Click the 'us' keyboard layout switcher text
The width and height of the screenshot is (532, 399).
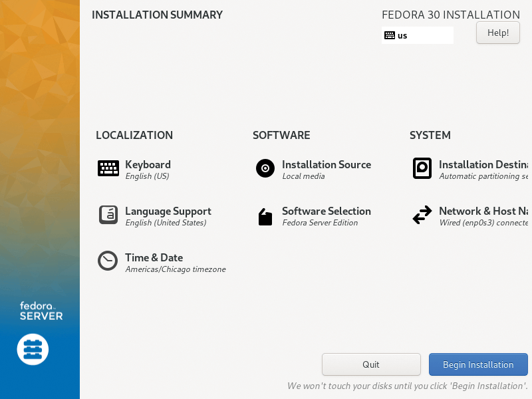402,36
